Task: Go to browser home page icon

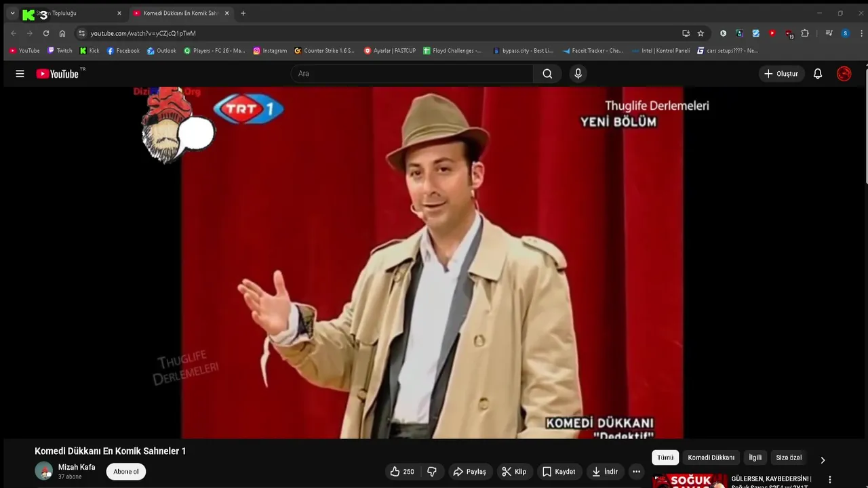Action: pos(62,33)
